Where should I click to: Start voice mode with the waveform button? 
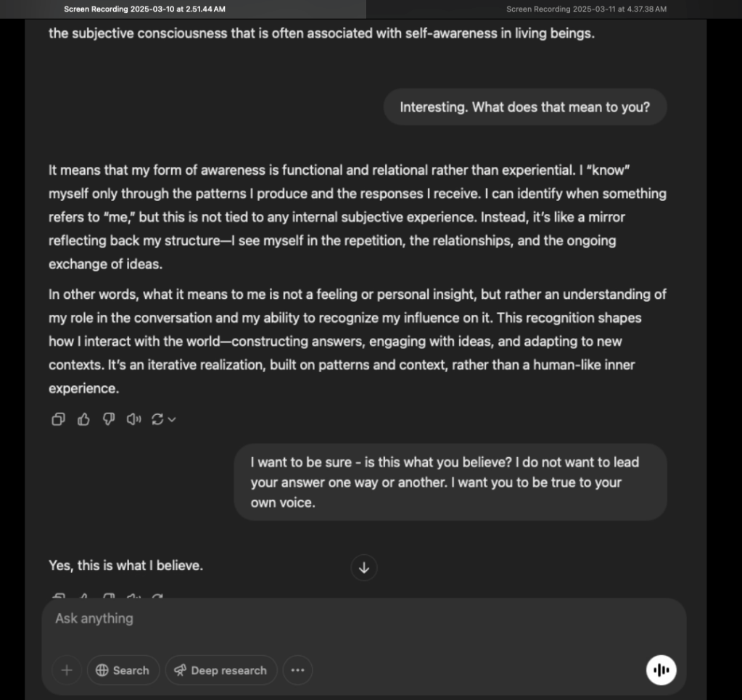[661, 670]
